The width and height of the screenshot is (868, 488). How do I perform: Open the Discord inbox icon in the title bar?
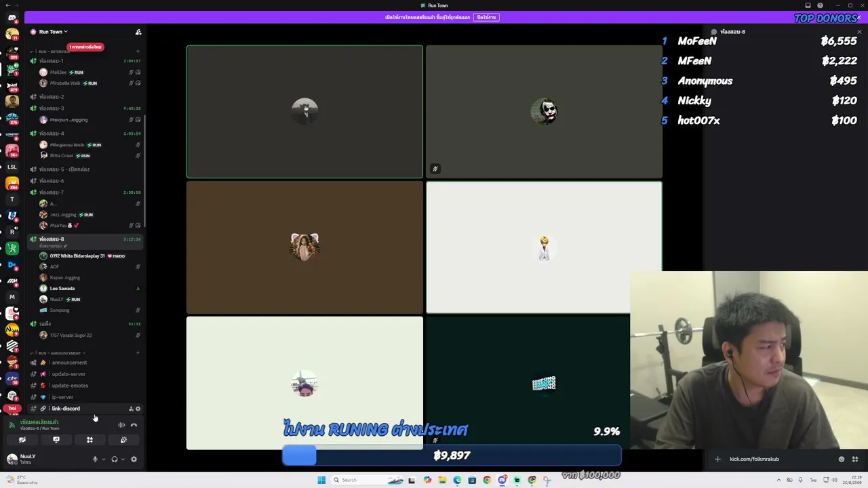[x=808, y=5]
